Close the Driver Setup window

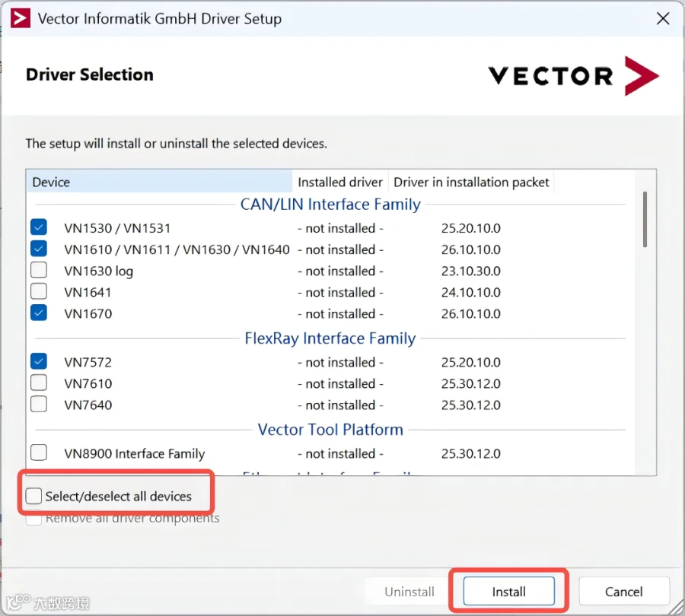(x=663, y=18)
